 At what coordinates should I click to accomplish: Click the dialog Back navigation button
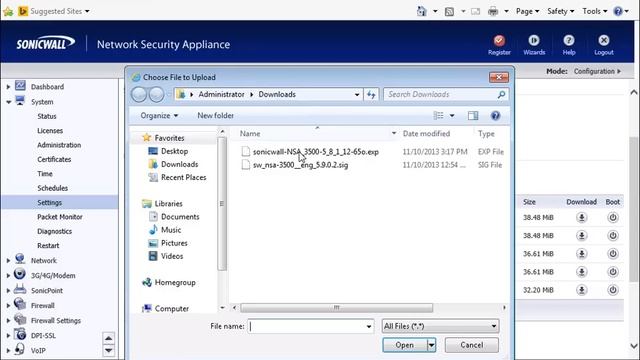(x=139, y=94)
